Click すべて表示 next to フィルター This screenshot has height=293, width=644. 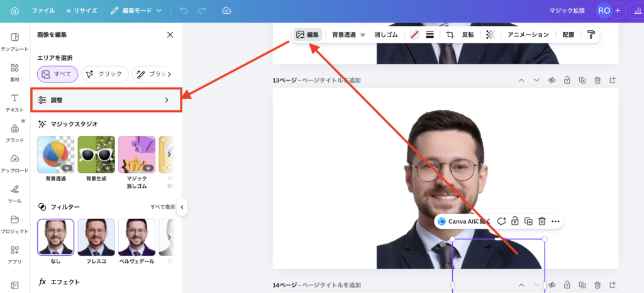(162, 206)
